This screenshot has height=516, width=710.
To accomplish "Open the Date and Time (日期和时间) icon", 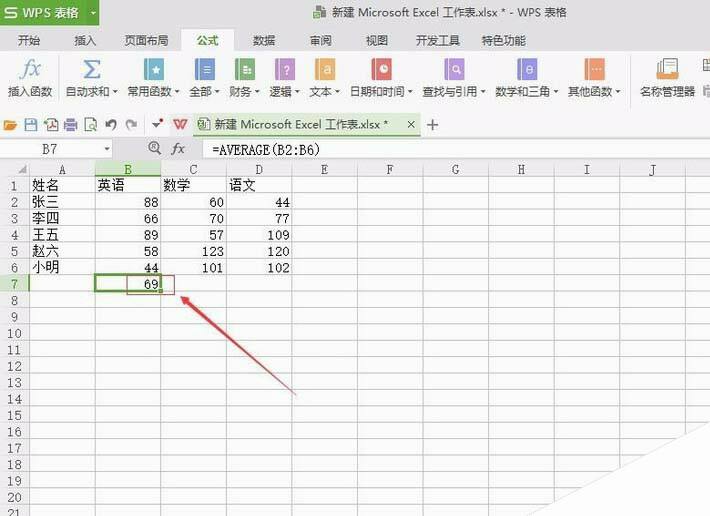I will [381, 69].
